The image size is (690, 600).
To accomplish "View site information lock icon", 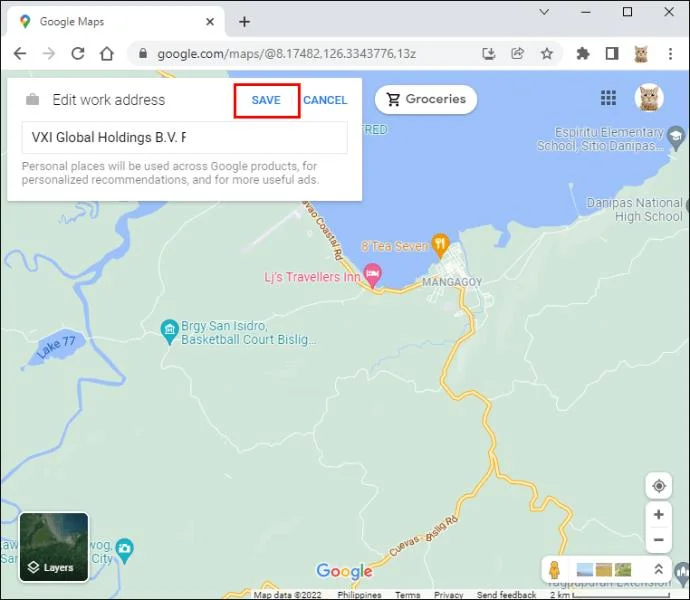I will tap(143, 53).
